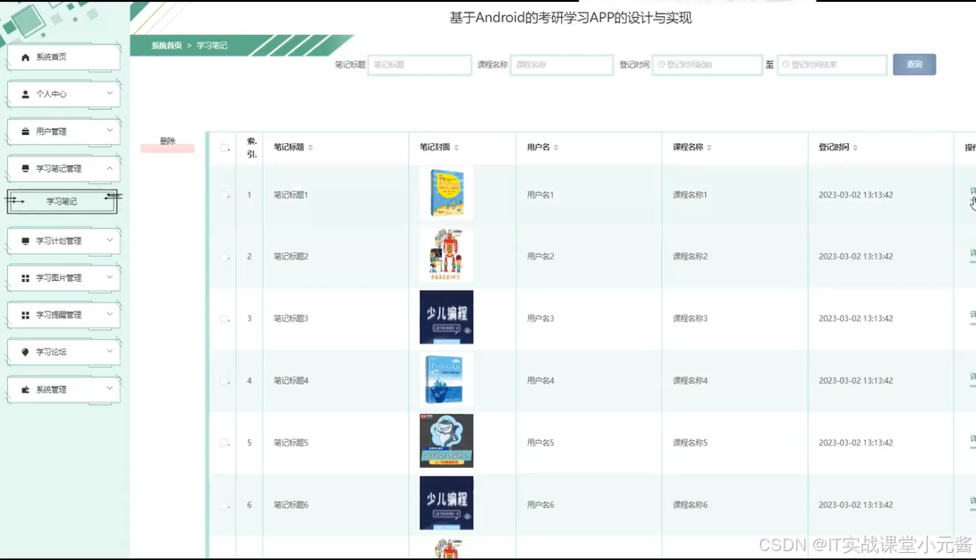Screen dimensions: 976x560
Task: Check the checkbox for 笔记标题3 row
Action: [224, 318]
